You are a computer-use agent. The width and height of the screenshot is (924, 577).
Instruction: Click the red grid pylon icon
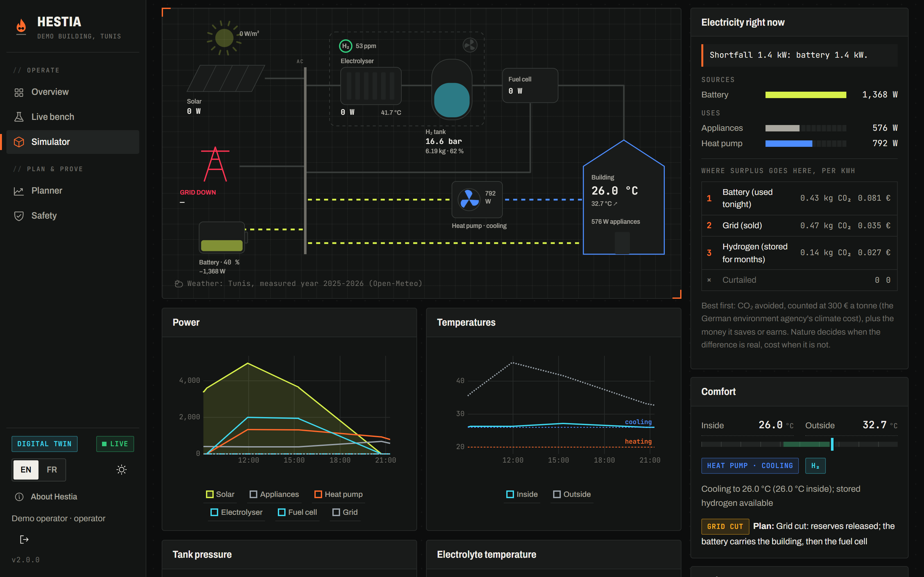[x=215, y=164]
